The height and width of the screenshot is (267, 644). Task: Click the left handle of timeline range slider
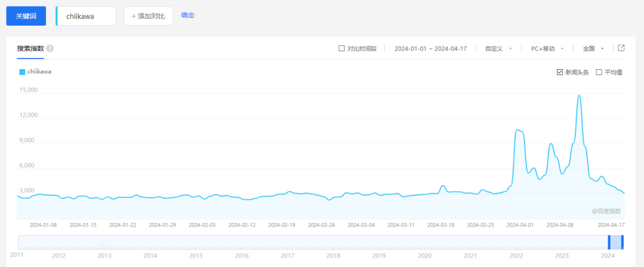[x=609, y=242]
